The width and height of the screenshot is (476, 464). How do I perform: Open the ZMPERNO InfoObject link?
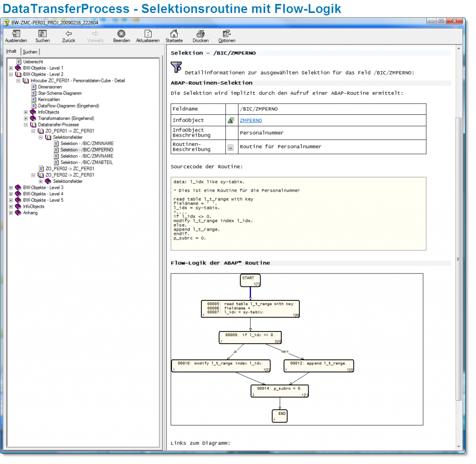[x=251, y=120]
